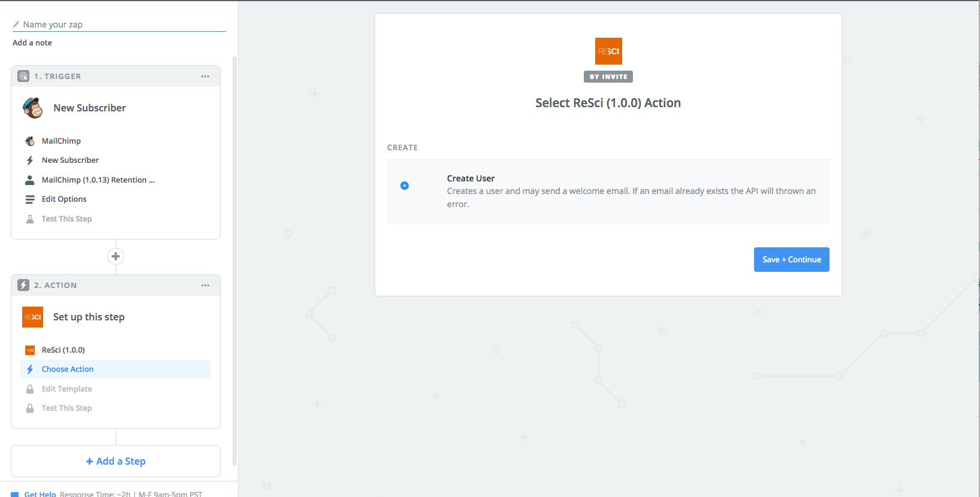Click the pencil icon beside Name your zap
Image resolution: width=980 pixels, height=497 pixels.
(16, 25)
